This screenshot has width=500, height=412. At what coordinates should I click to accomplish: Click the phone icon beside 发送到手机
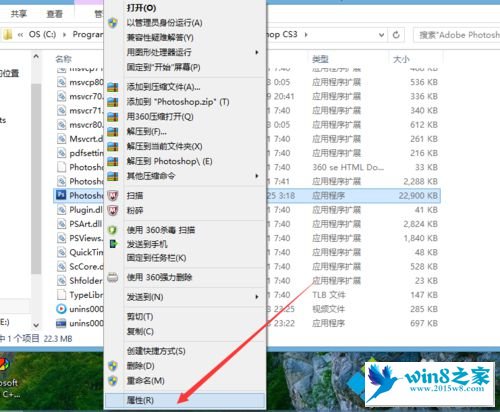click(113, 244)
